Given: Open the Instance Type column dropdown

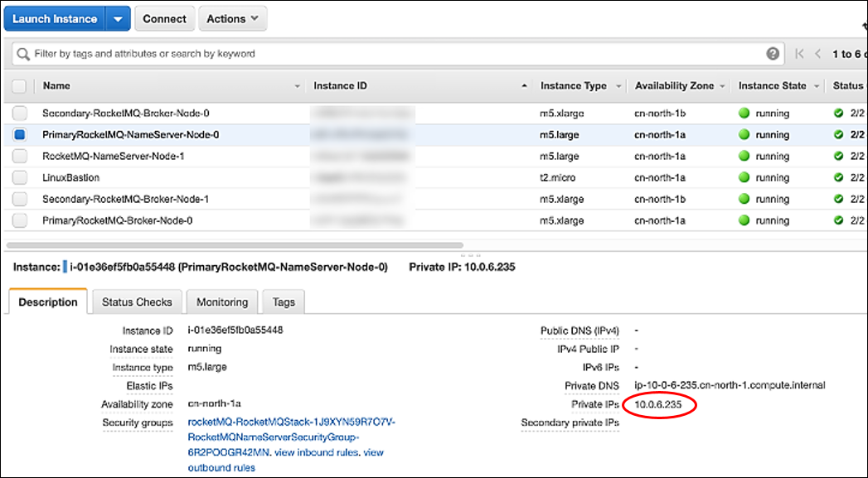Looking at the screenshot, I should coord(618,86).
